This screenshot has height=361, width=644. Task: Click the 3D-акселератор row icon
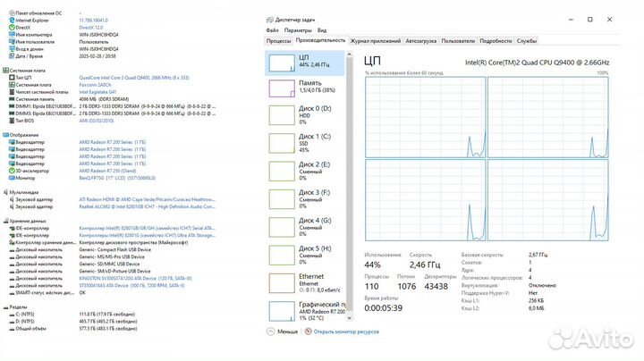[x=12, y=171]
